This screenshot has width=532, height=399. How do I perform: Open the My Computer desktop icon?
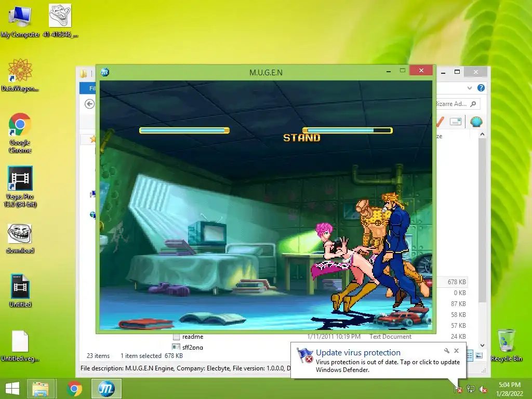[x=20, y=21]
